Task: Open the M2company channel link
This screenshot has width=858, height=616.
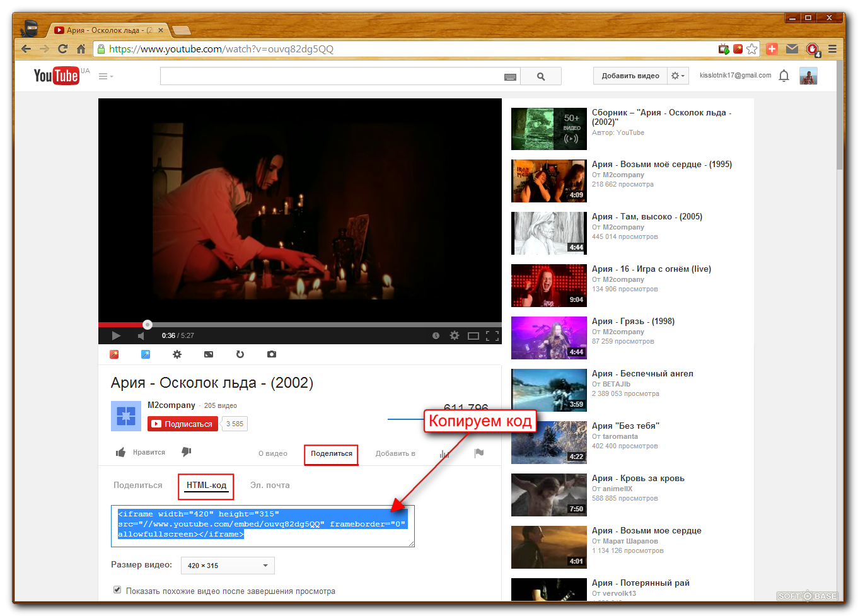Action: pyautogui.click(x=171, y=405)
